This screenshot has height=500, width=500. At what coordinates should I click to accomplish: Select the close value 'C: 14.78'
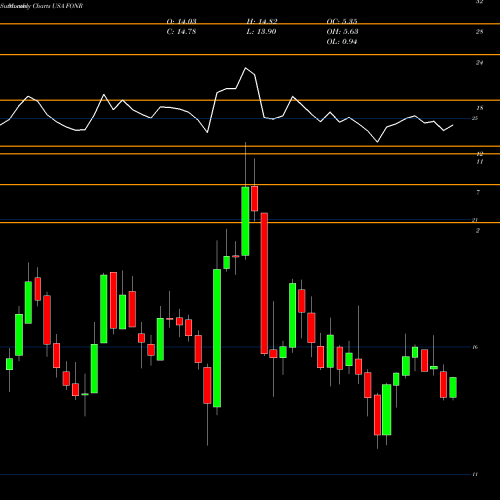(x=181, y=32)
